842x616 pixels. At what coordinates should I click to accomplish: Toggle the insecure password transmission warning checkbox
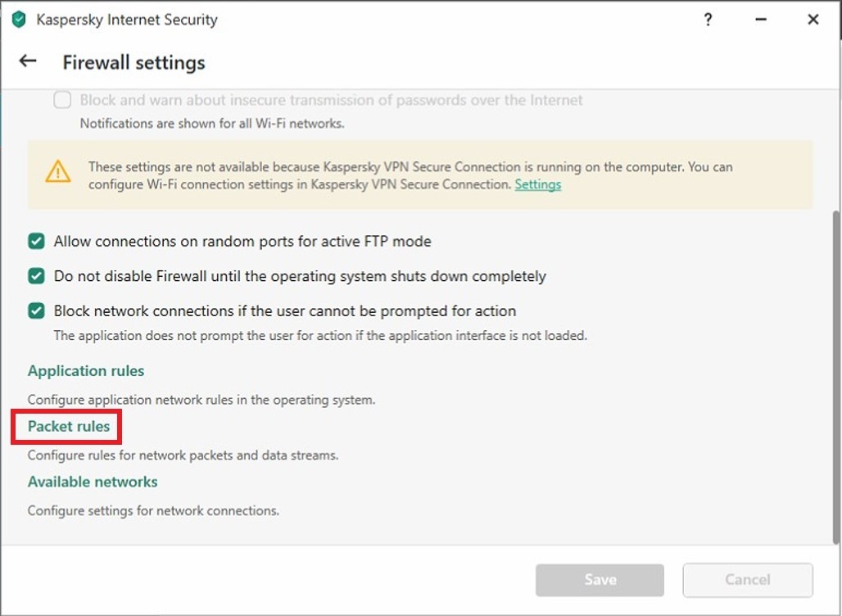(62, 100)
